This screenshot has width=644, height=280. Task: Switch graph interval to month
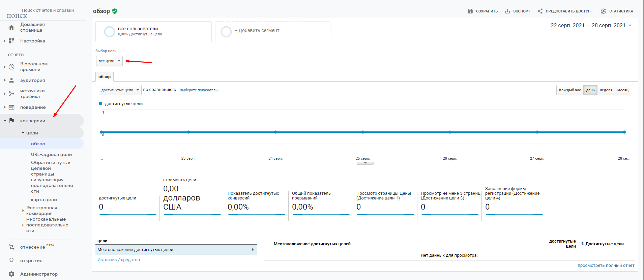[x=622, y=90]
